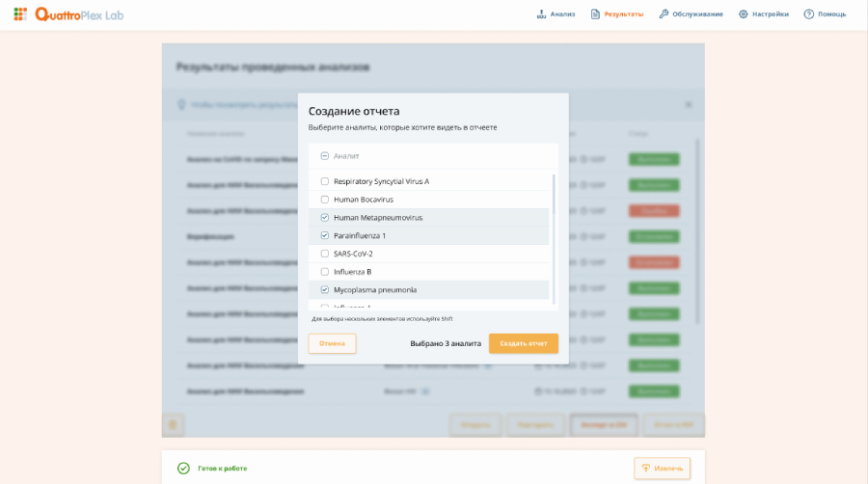Image resolution: width=868 pixels, height=484 pixels.
Task: Click the Настройки gear icon
Action: point(744,14)
